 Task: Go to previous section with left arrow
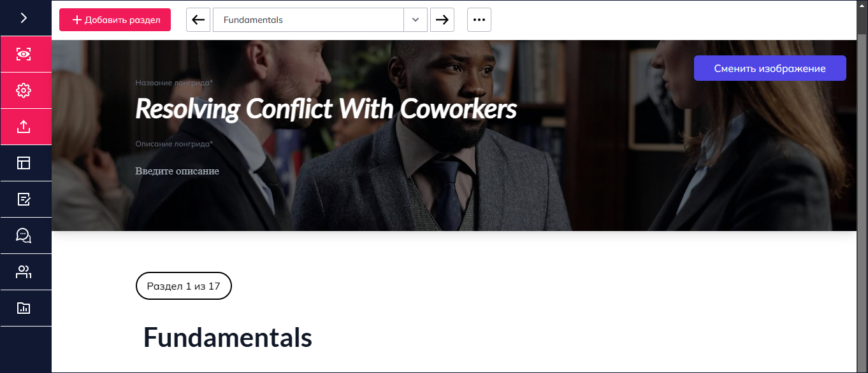(198, 20)
